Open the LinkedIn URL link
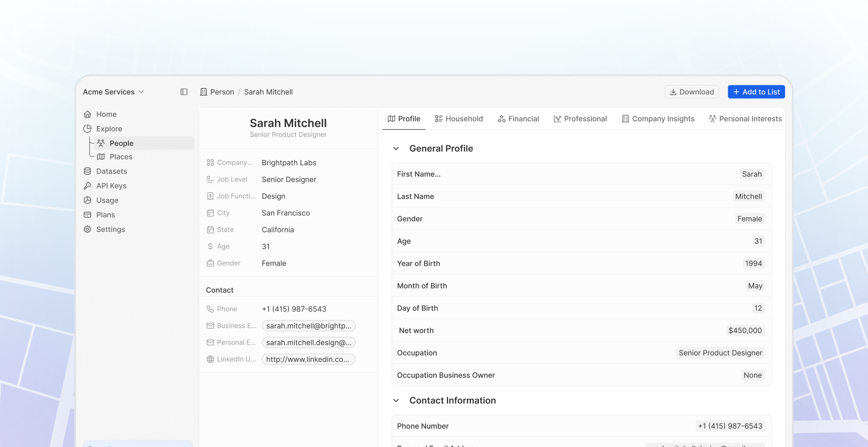Image resolution: width=868 pixels, height=447 pixels. 308,359
